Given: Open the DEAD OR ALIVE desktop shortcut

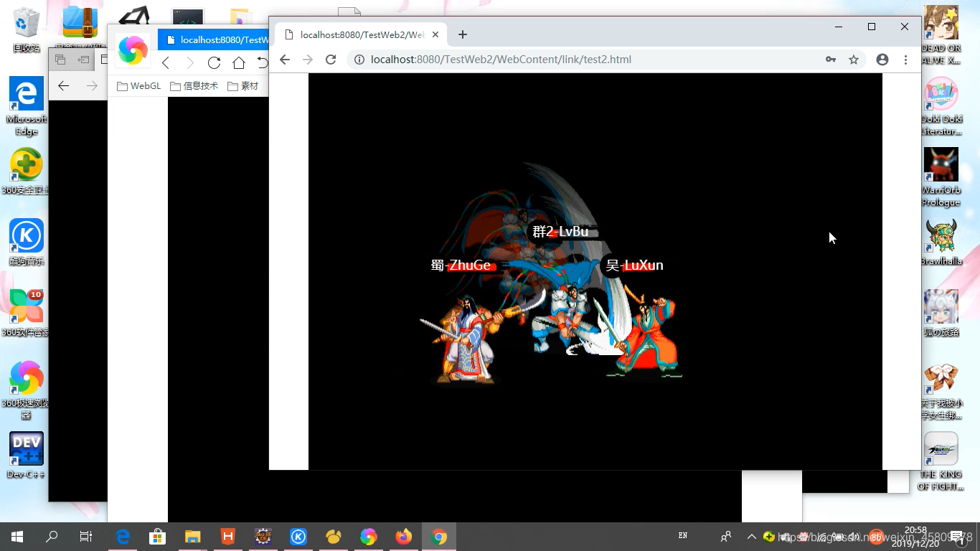Looking at the screenshot, I should 941,35.
